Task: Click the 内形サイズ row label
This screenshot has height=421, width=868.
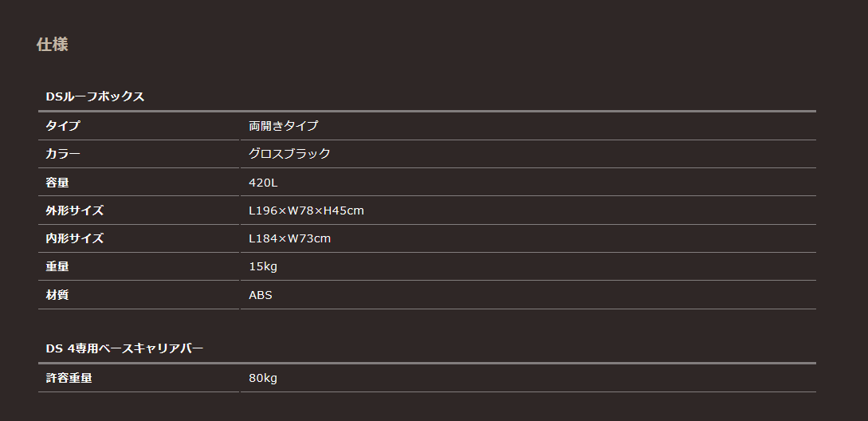Action: [x=74, y=238]
